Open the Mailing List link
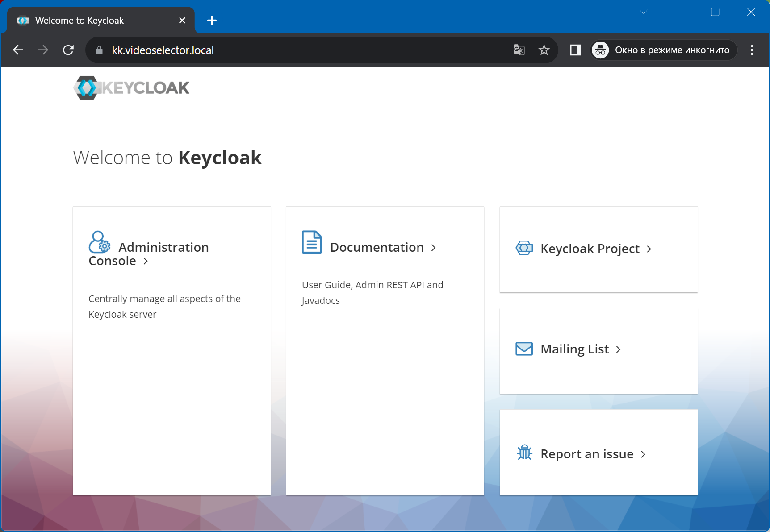 (x=574, y=349)
